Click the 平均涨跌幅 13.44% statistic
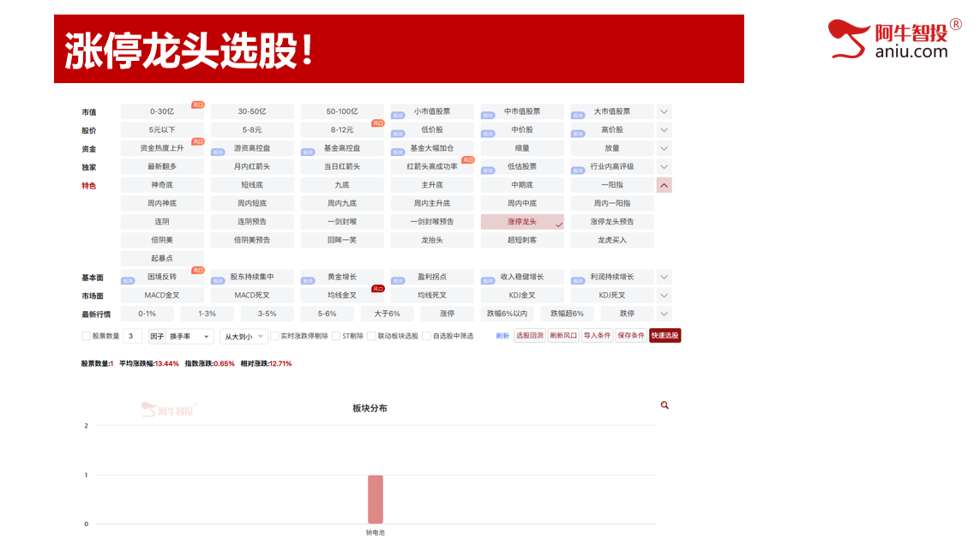 click(148, 363)
